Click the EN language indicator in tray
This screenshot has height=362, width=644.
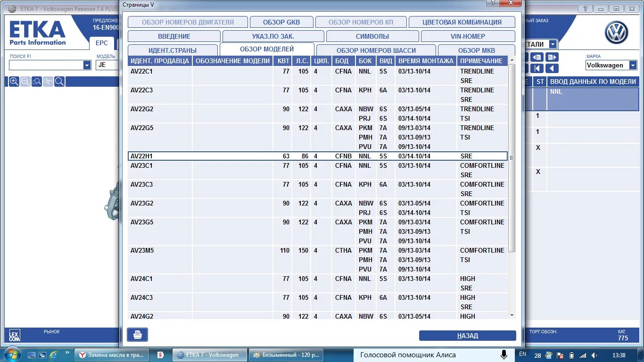tap(522, 354)
